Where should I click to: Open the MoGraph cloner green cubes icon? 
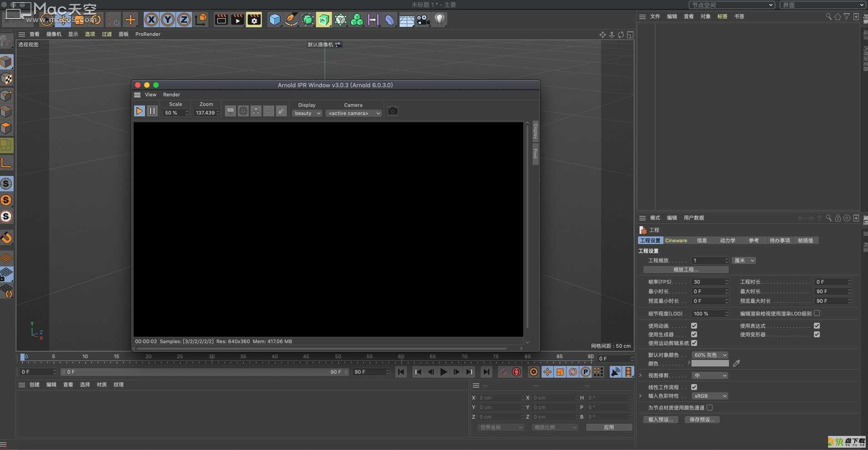pos(357,20)
